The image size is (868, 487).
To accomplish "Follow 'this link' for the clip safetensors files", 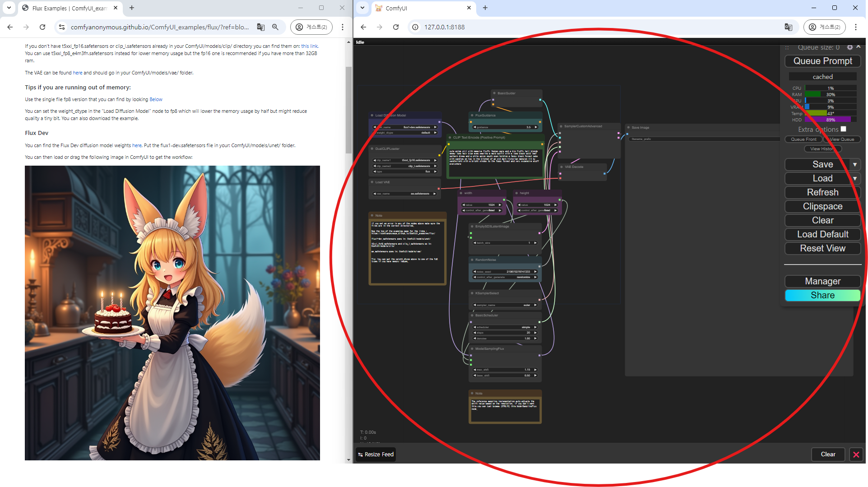I will tap(309, 46).
